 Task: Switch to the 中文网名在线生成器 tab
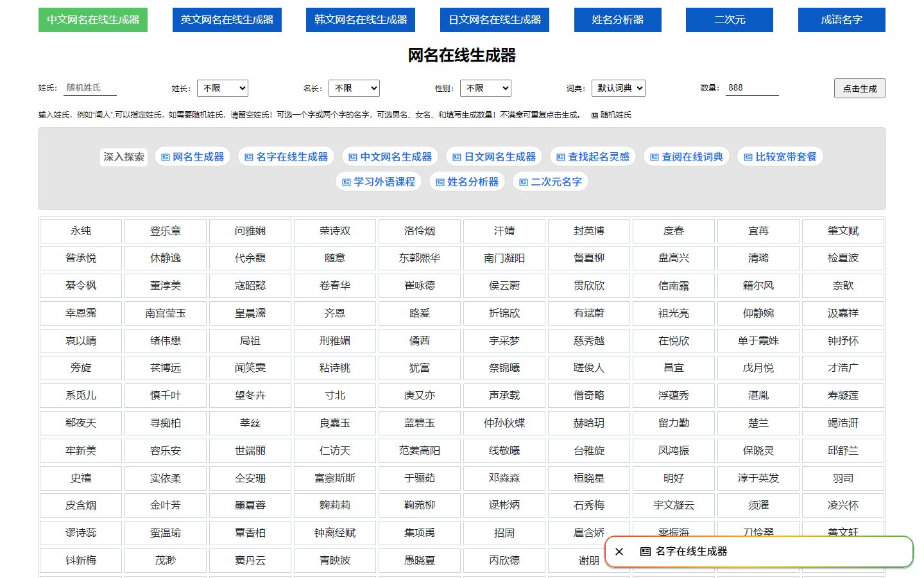tap(93, 20)
